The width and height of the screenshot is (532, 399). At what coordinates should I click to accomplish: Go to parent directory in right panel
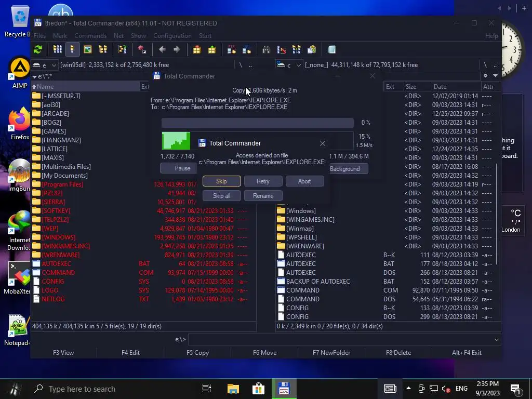tap(495, 65)
